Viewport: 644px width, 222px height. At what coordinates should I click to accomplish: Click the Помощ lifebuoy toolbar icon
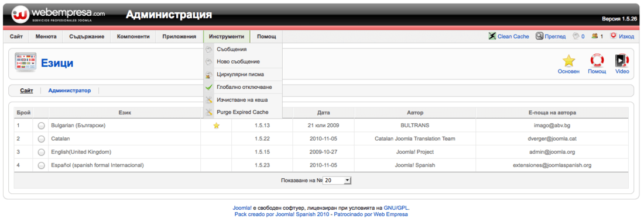click(x=597, y=61)
